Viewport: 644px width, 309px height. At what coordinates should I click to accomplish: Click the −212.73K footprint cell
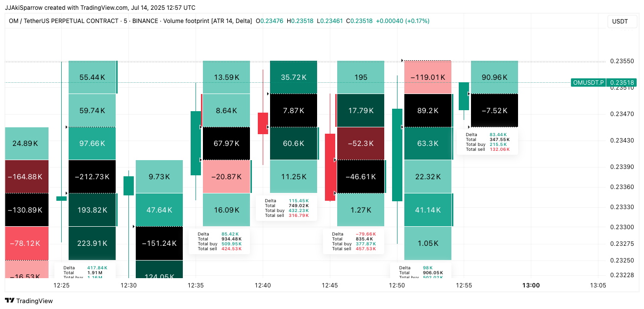click(x=92, y=177)
